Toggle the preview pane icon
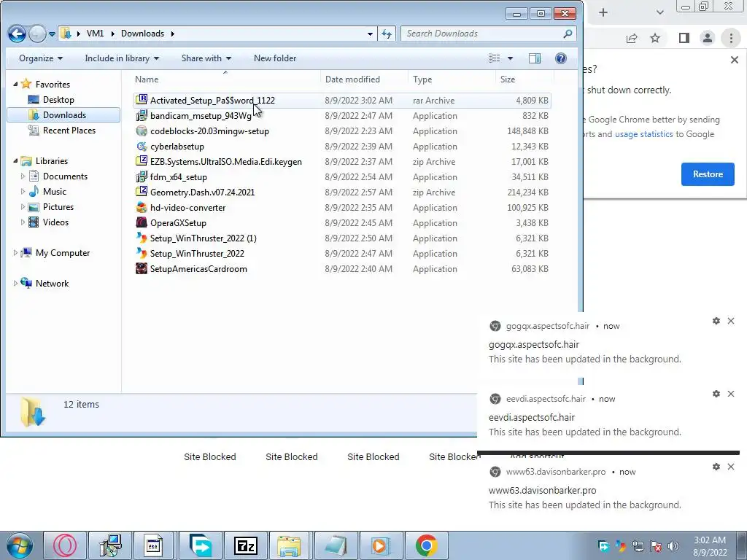The width and height of the screenshot is (747, 560). pos(535,58)
